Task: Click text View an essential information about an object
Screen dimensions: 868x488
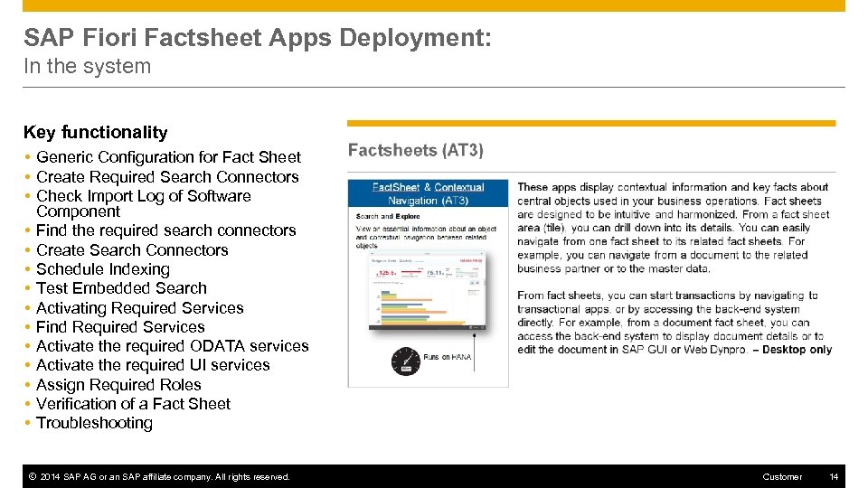Action: tap(426, 237)
